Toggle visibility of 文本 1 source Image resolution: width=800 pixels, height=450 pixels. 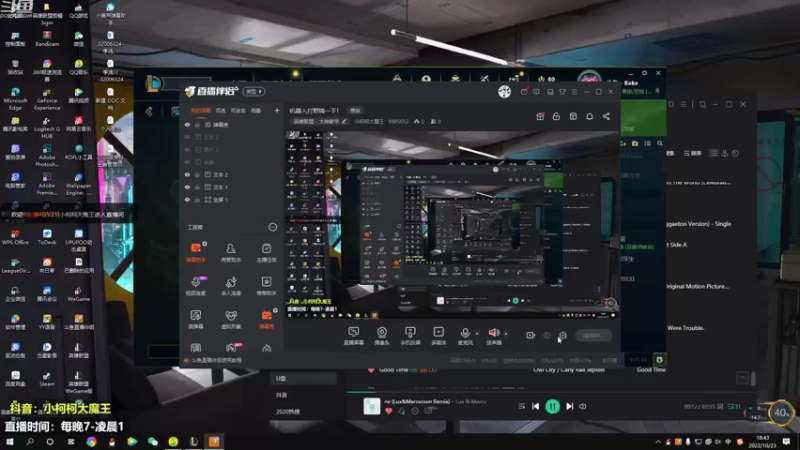[x=187, y=187]
